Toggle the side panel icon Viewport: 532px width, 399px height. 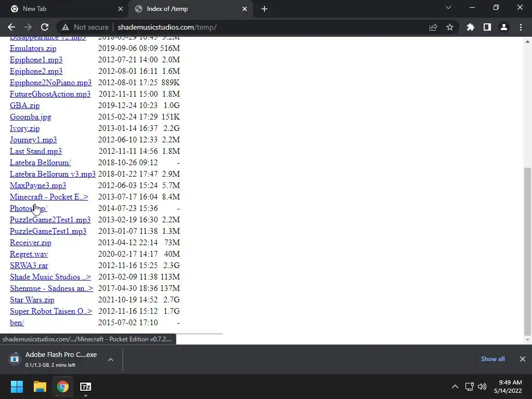pyautogui.click(x=487, y=27)
